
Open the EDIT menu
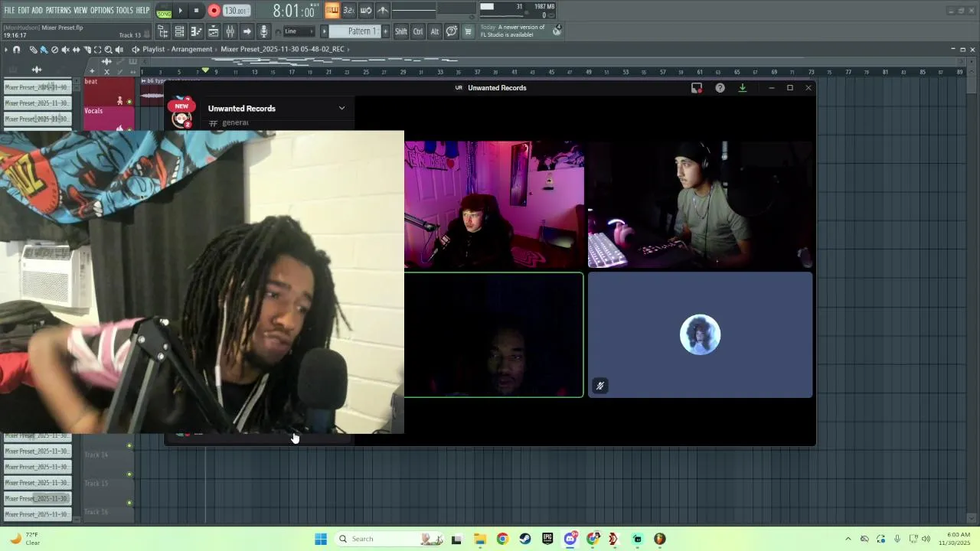[24, 10]
